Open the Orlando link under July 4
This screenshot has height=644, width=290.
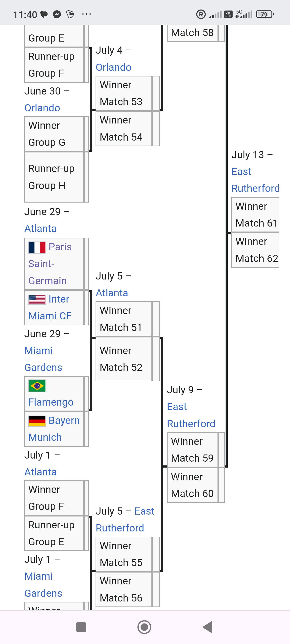click(114, 67)
